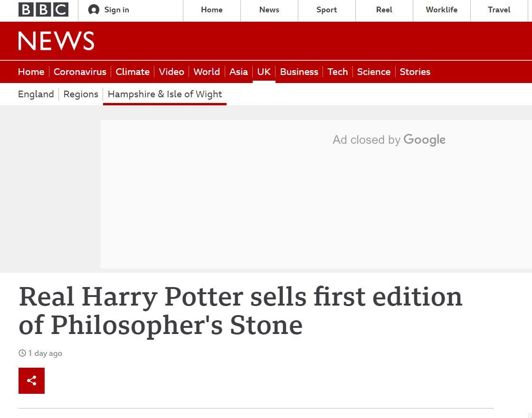This screenshot has height=418, width=532.
Task: Click the Harry Potter article headline
Action: [x=240, y=310]
